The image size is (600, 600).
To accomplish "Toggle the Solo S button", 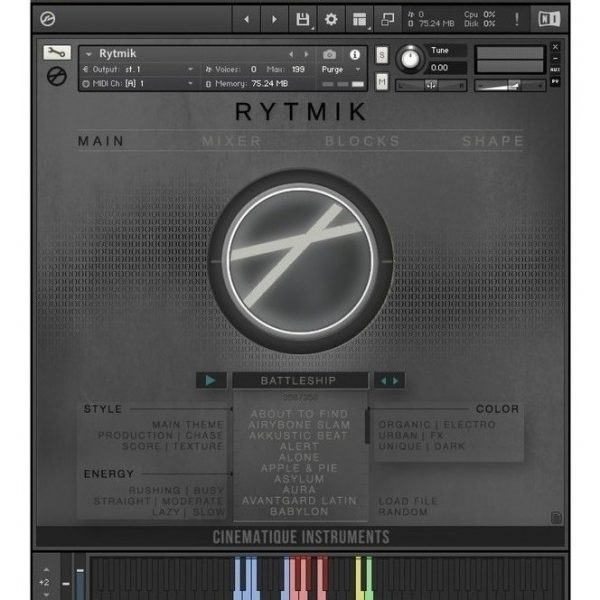I will [382, 55].
